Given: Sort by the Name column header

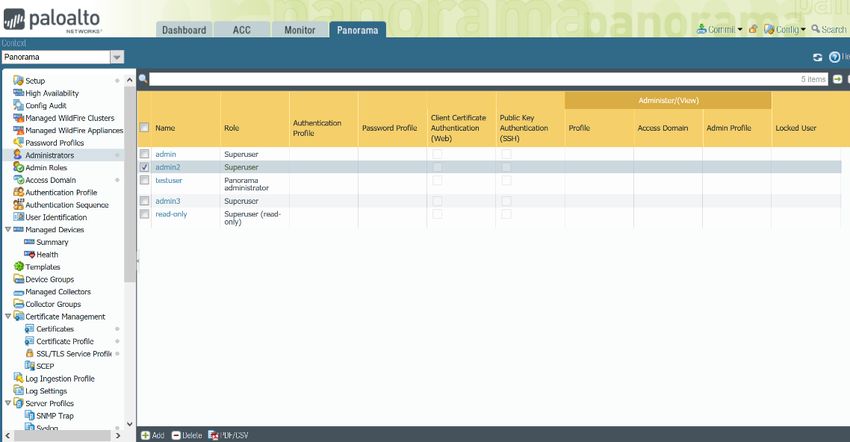Looking at the screenshot, I should 165,128.
